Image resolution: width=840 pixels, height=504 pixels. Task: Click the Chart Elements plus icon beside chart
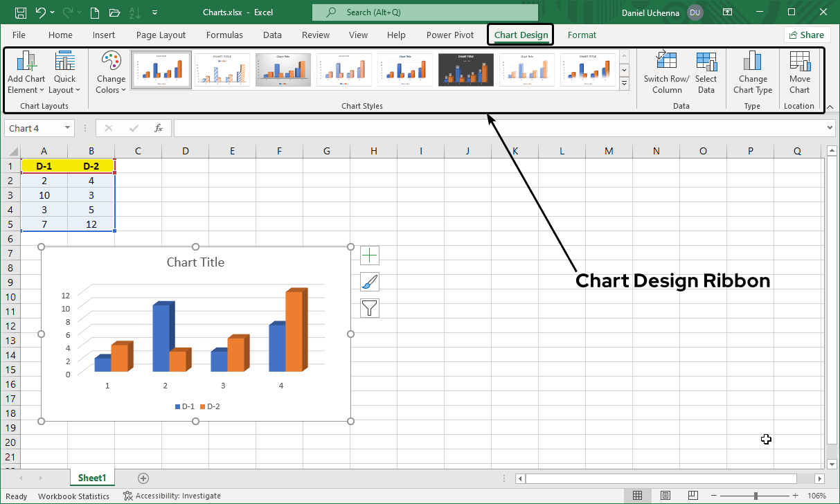click(369, 255)
